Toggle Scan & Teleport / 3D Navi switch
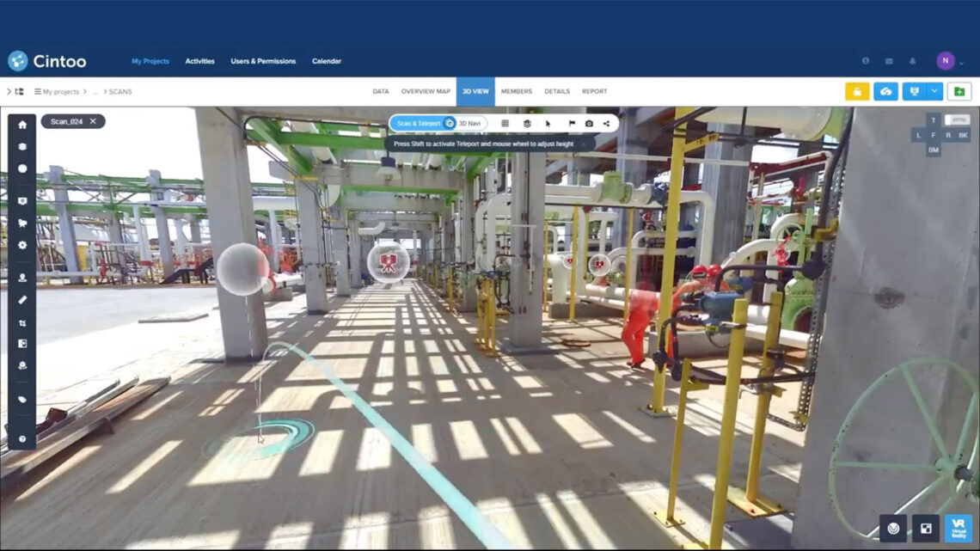Screen dimensions: 980x551 450,124
